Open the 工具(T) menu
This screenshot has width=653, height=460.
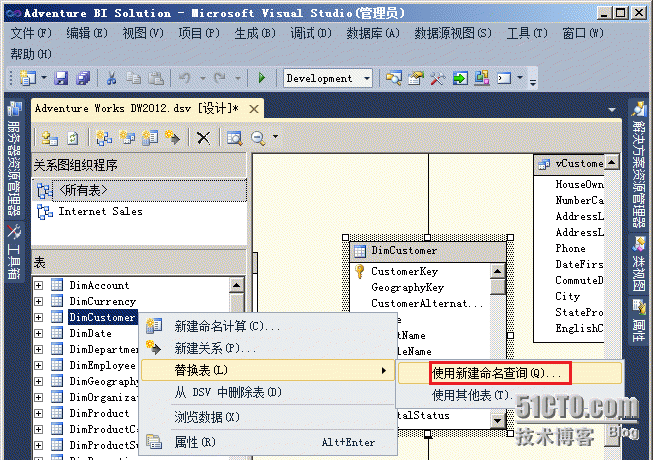(527, 33)
